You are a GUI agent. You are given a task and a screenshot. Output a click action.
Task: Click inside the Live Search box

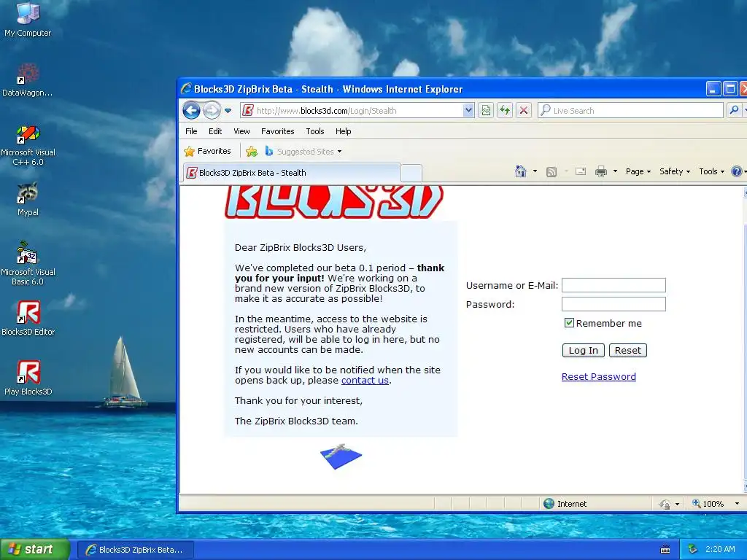click(630, 111)
